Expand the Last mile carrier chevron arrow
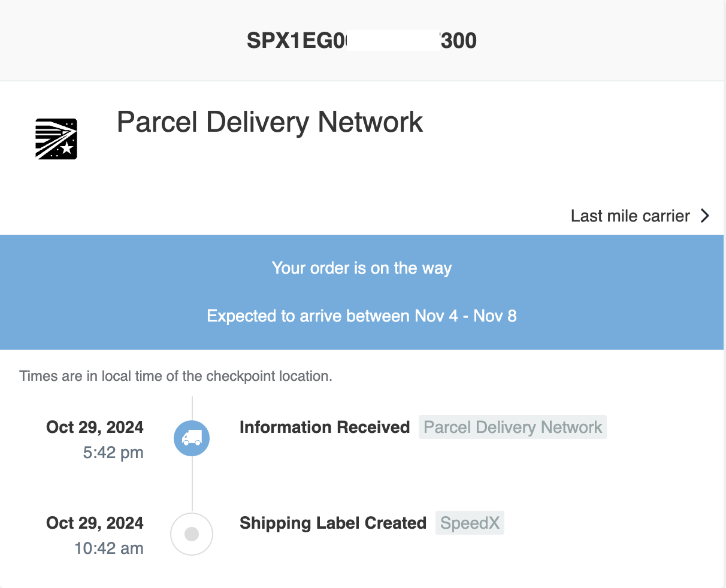The height and width of the screenshot is (588, 726). (705, 216)
